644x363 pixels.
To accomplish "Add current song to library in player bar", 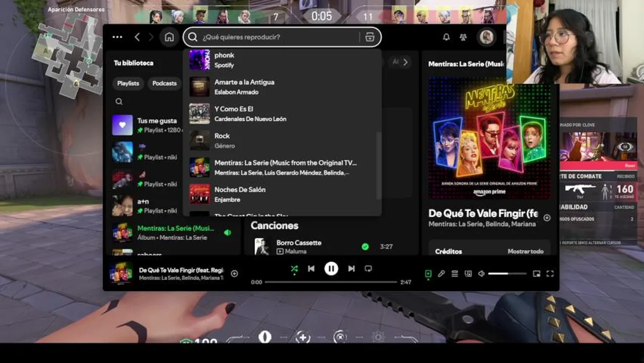I will click(234, 273).
